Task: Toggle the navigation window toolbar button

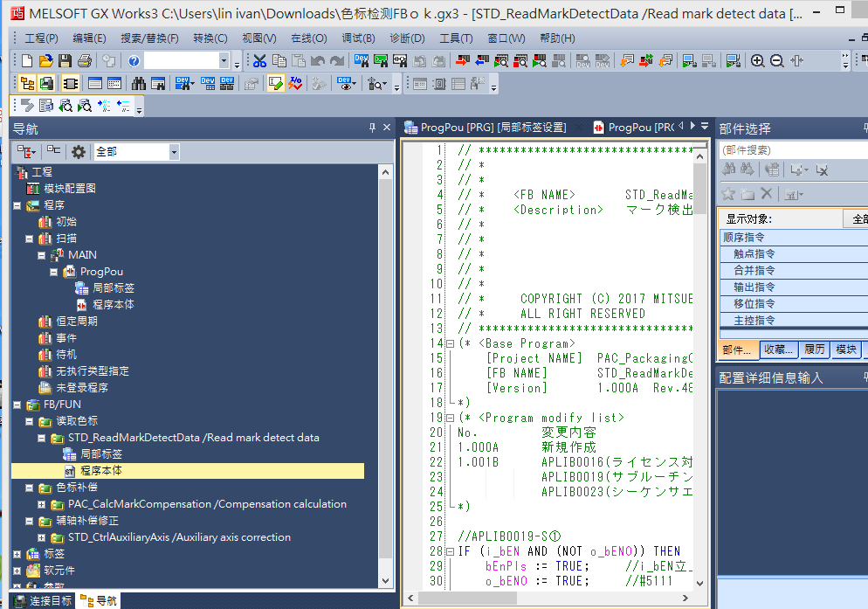Action: tap(27, 84)
